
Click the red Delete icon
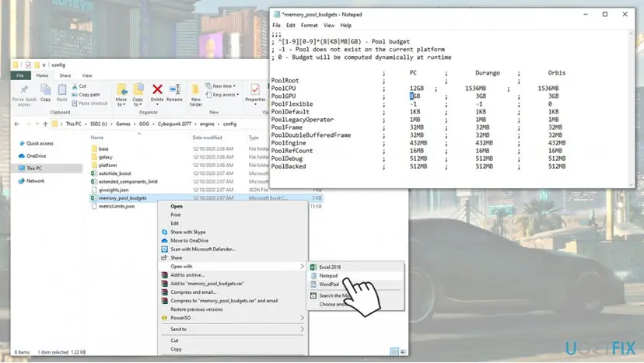(157, 89)
